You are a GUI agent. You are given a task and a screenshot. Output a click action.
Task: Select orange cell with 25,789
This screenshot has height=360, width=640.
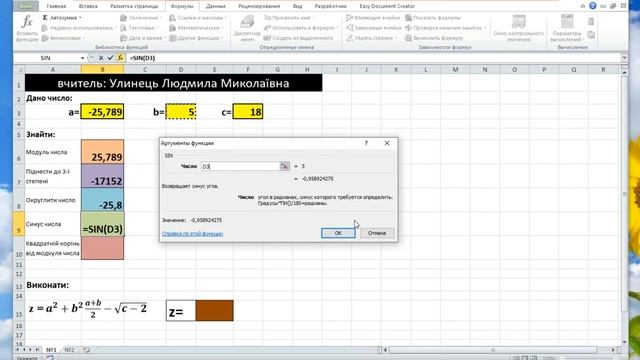point(102,152)
